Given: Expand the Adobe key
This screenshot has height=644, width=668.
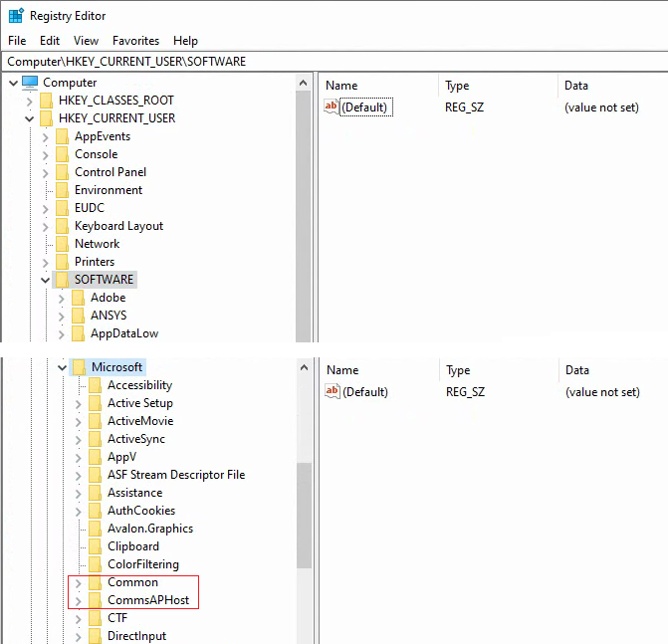Looking at the screenshot, I should click(62, 298).
